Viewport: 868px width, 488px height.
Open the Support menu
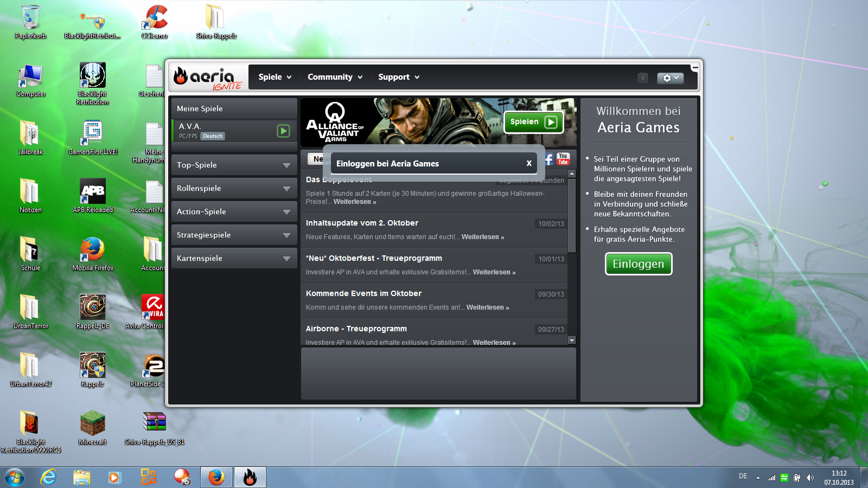click(399, 77)
